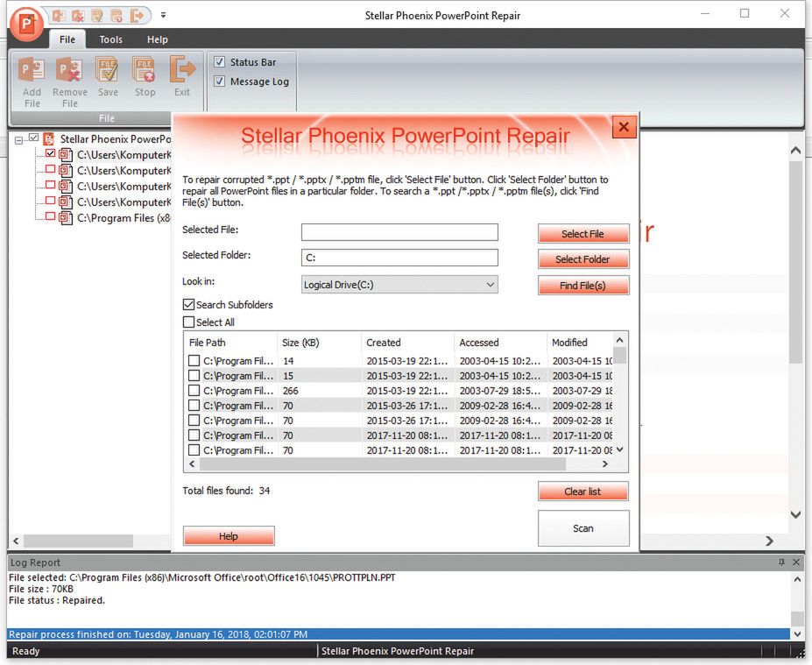Sort by Modified column header

click(x=580, y=343)
